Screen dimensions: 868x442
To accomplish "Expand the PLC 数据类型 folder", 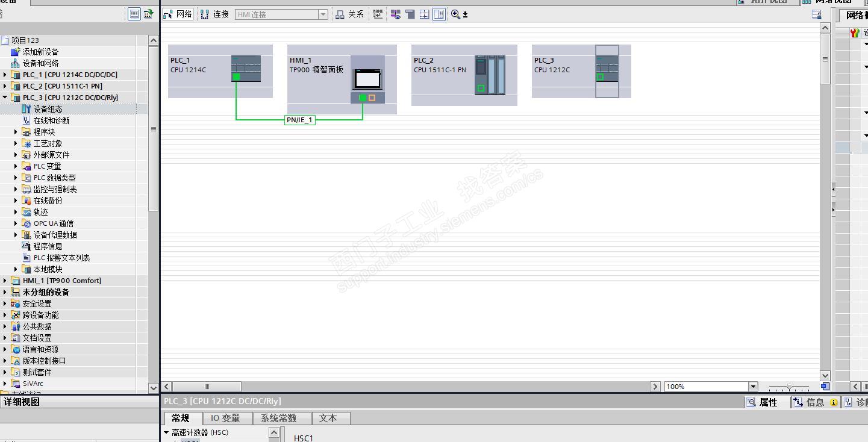I will click(16, 178).
